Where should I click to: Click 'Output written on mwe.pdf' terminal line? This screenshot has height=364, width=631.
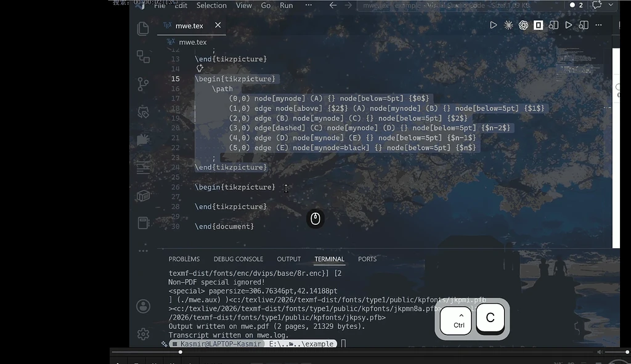pos(267,326)
